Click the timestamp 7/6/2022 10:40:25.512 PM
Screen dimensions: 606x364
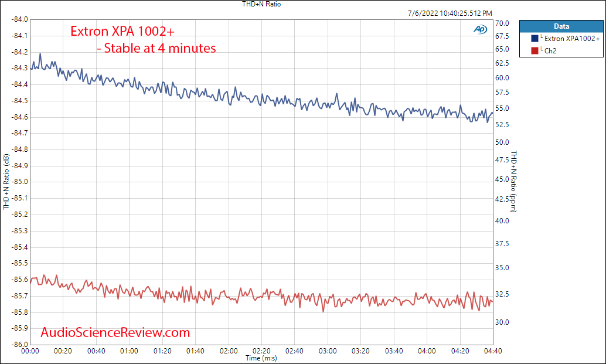tap(450, 13)
